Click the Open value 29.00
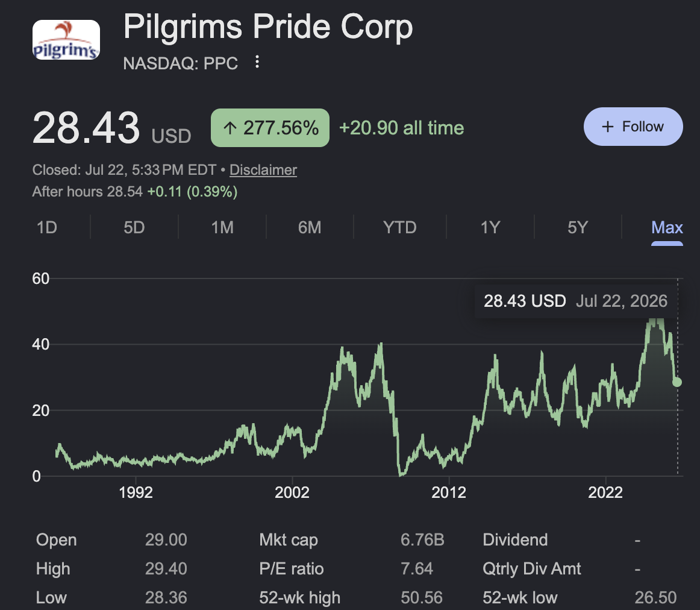 pos(166,539)
